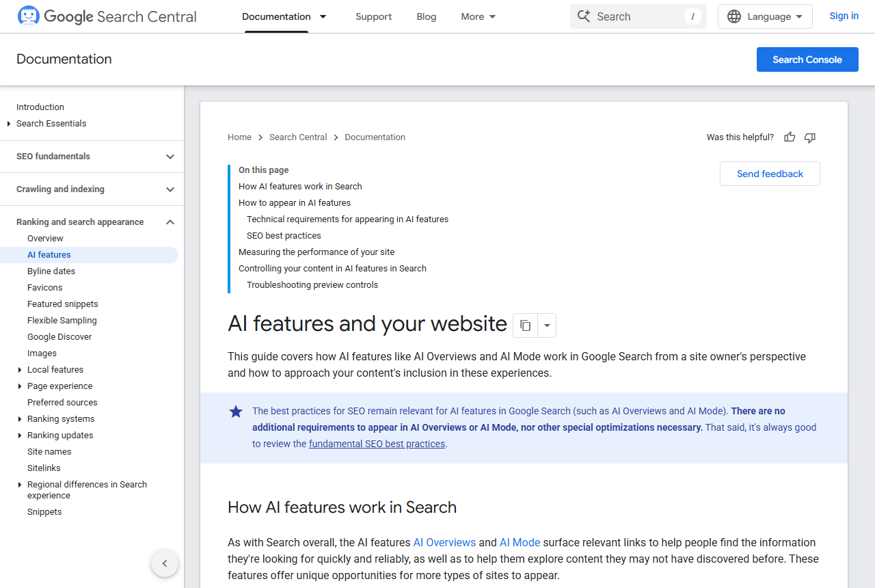Viewport: 875px width, 588px height.
Task: Expand Page experience in sidebar
Action: pyautogui.click(x=20, y=386)
